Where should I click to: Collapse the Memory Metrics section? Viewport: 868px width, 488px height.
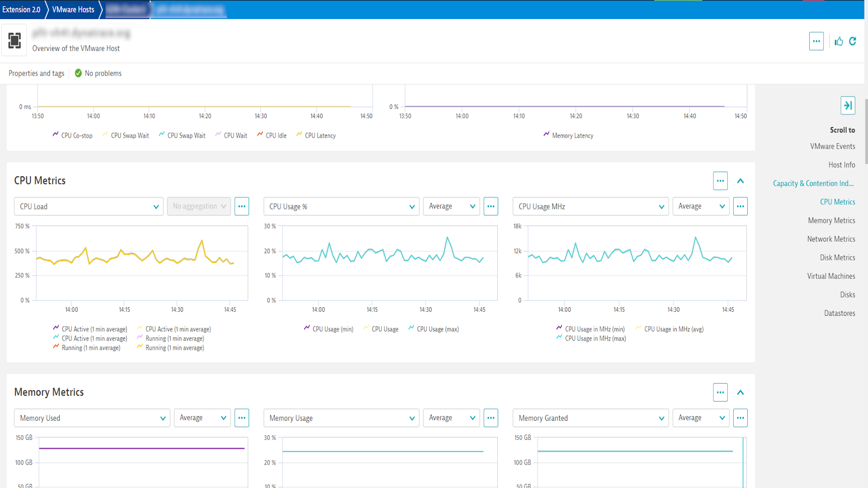741,392
